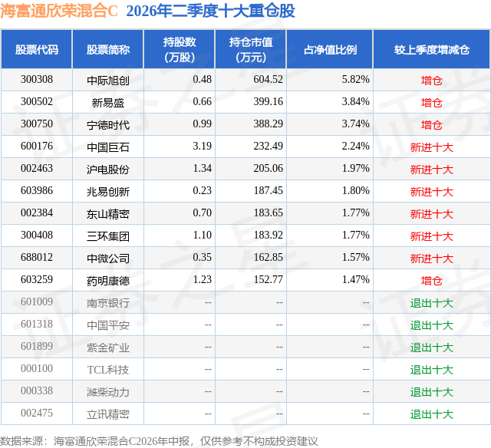Open stock name 中际旭创
This screenshot has height=448, width=491.
coord(108,81)
